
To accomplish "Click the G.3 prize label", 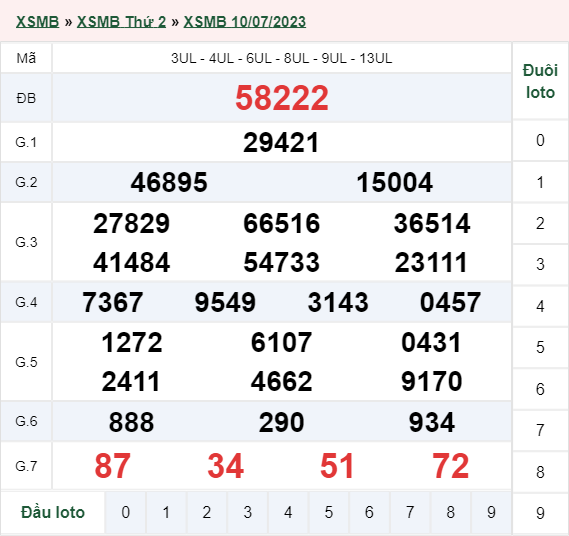I will [26, 242].
